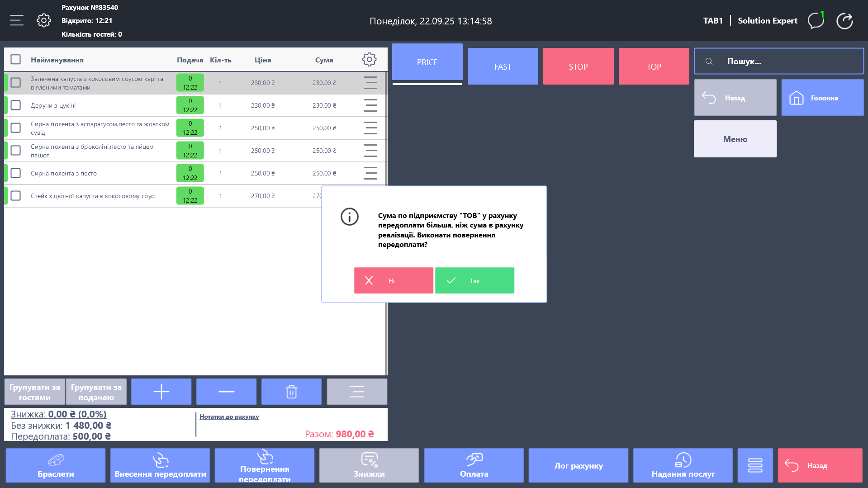Select checkbox for Сирна полента з песто

16,173
